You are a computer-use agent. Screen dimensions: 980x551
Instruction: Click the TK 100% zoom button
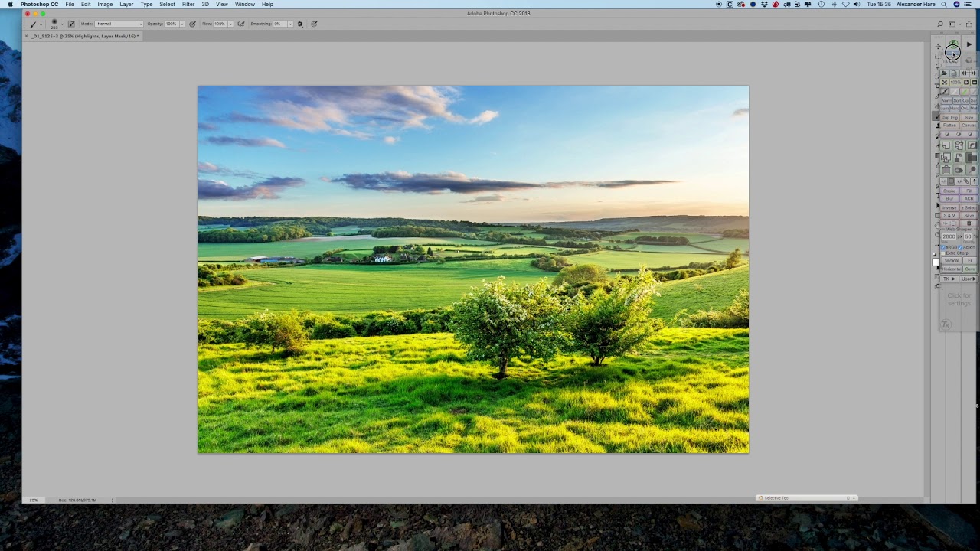955,82
